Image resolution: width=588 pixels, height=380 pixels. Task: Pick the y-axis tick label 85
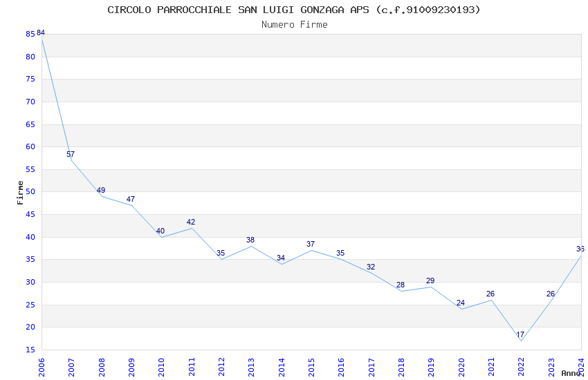click(x=30, y=34)
